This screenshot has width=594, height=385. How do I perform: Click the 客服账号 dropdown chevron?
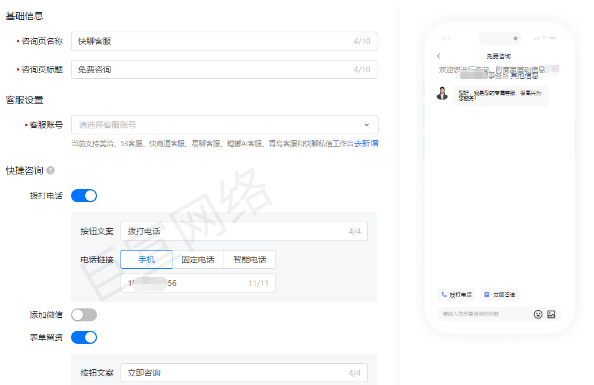click(x=367, y=125)
